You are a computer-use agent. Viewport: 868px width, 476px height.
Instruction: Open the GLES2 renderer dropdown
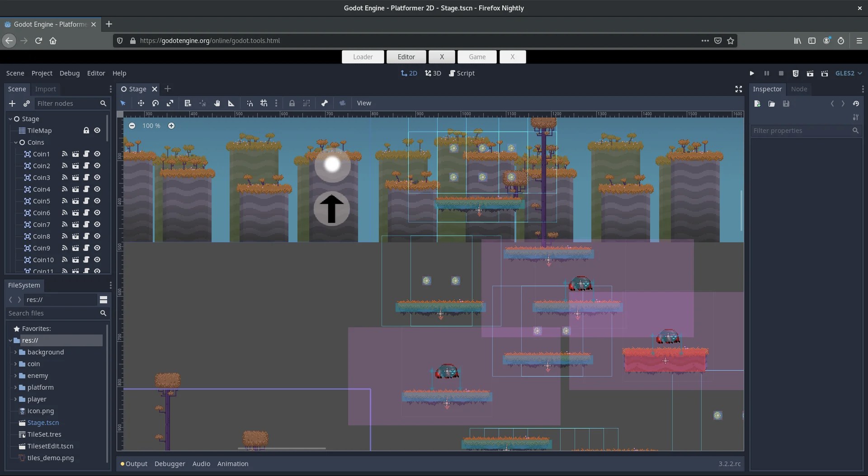point(849,73)
